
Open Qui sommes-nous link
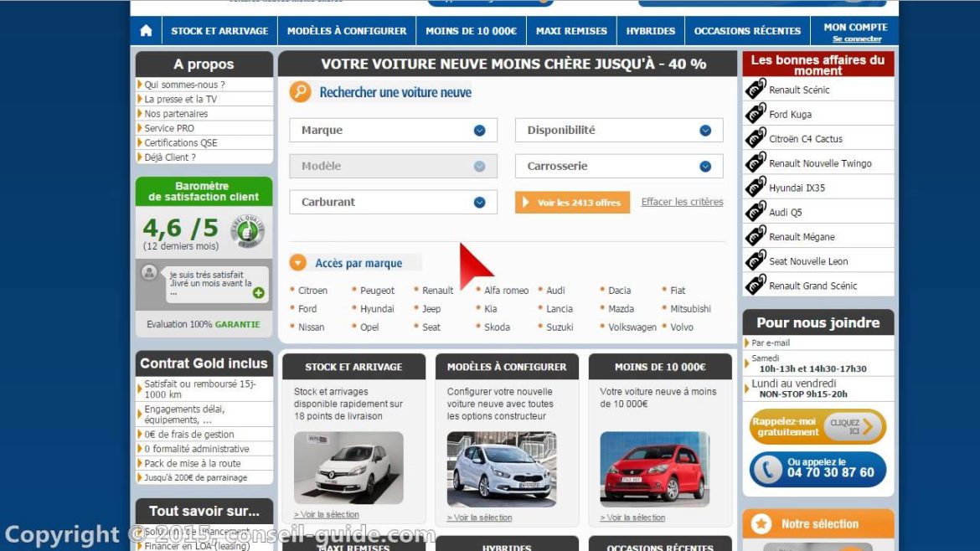(184, 85)
